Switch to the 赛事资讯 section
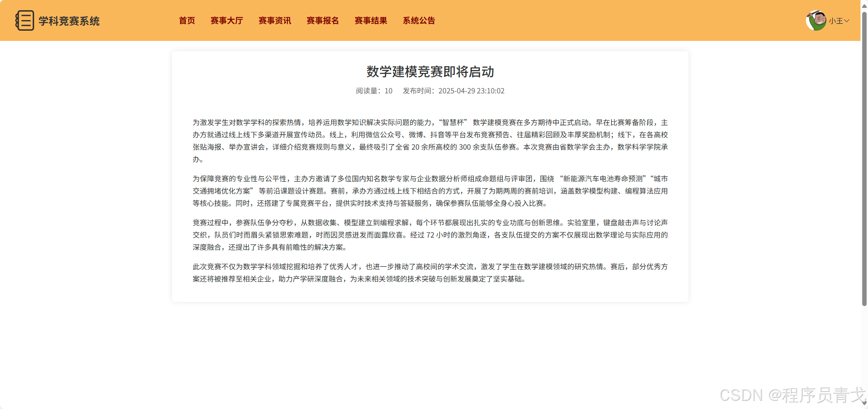 (275, 20)
